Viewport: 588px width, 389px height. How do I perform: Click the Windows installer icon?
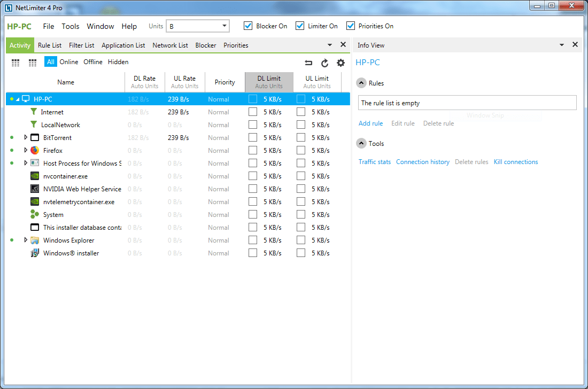point(35,253)
